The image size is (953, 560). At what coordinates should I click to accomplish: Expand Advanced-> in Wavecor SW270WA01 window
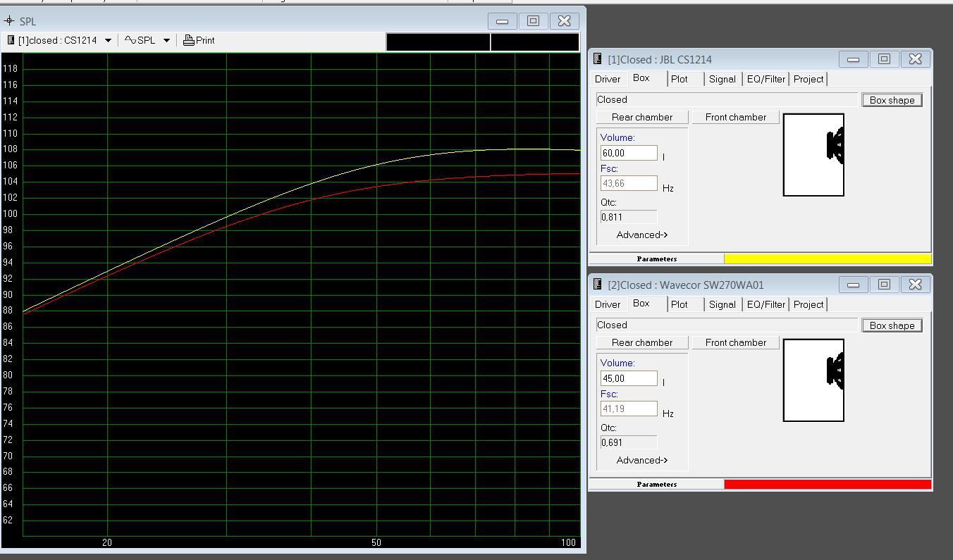click(642, 460)
